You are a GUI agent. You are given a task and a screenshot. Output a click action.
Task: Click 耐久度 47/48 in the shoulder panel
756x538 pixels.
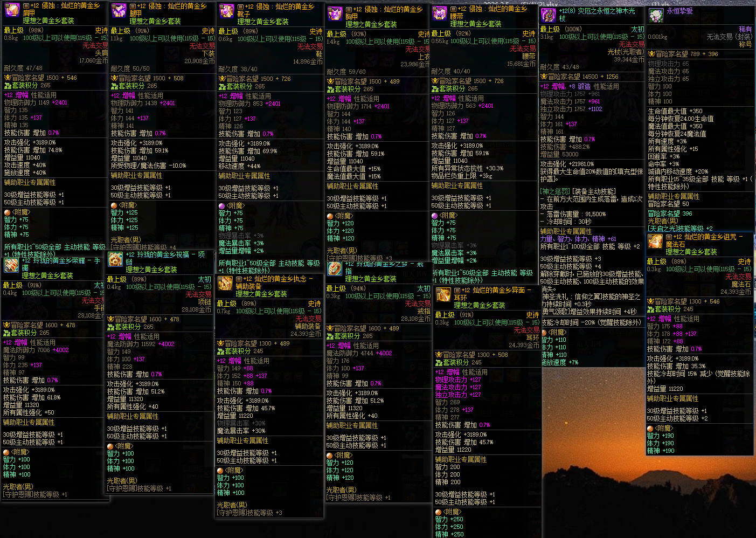click(x=23, y=68)
